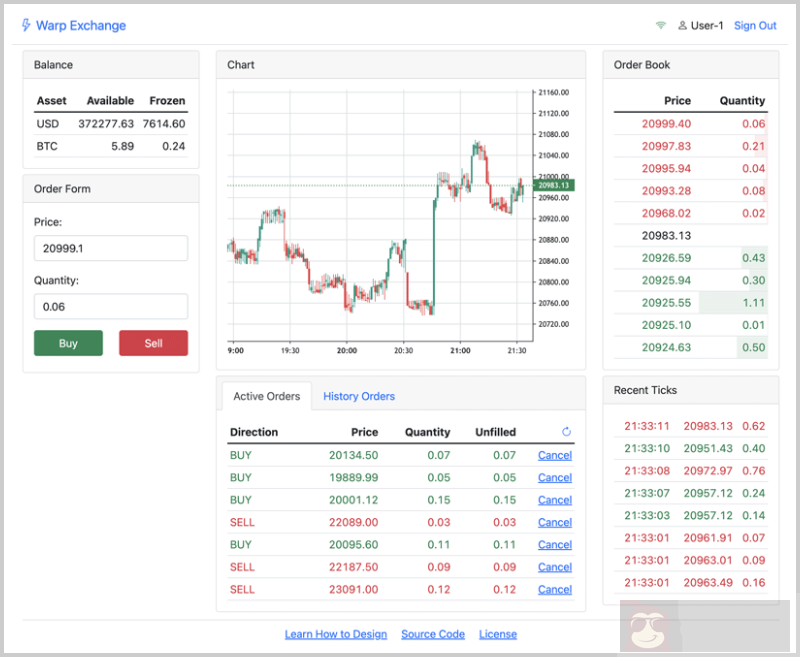Viewport: 800px width, 657px height.
Task: Click the Warp Exchange lightning logo icon
Action: (x=26, y=25)
